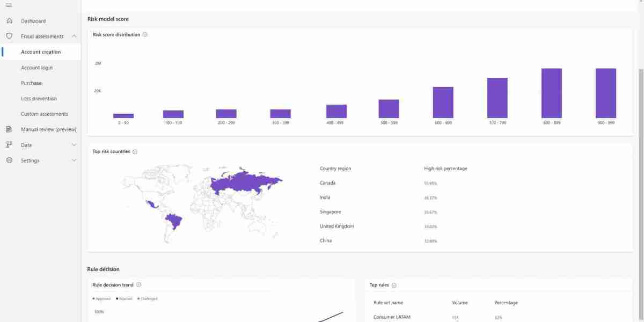Show info for Top rules
Screen dimensions: 644x322
(x=394, y=286)
